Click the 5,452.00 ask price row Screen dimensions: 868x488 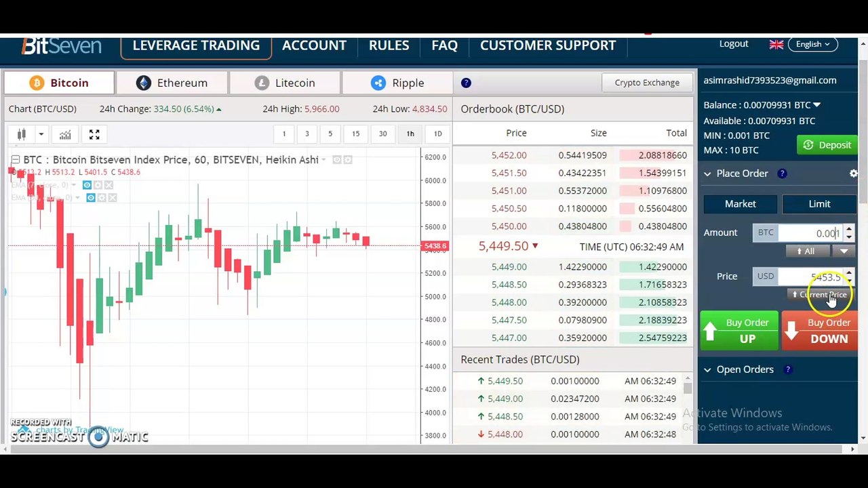click(574, 155)
